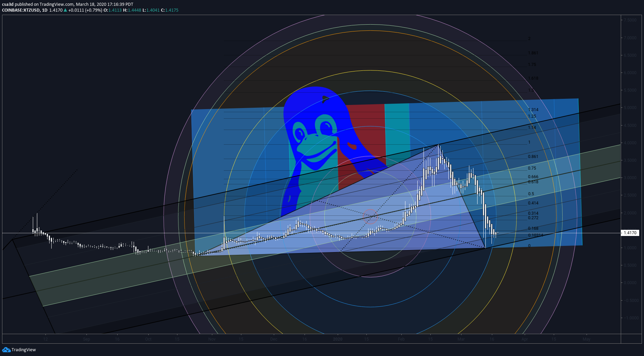Select the Fibonacci 1.618 level label

(x=533, y=78)
